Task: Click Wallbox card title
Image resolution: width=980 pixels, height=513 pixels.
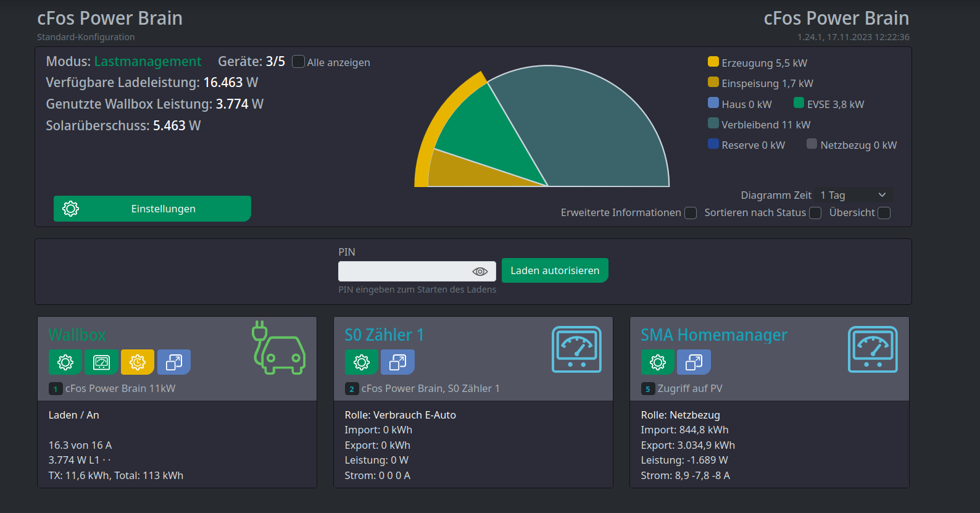Action: pos(77,335)
